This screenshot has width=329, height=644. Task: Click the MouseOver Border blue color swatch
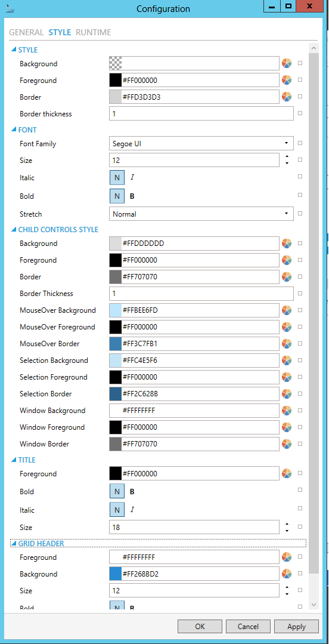pyautogui.click(x=116, y=344)
